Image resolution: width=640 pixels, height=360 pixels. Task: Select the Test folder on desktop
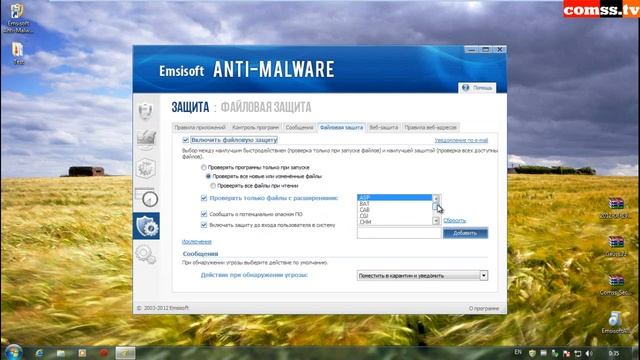point(18,53)
